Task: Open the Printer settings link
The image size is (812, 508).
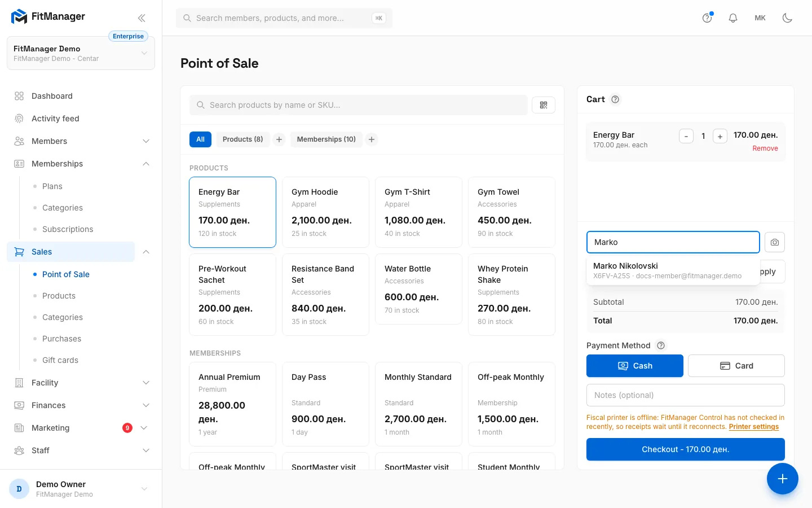Action: 754,427
